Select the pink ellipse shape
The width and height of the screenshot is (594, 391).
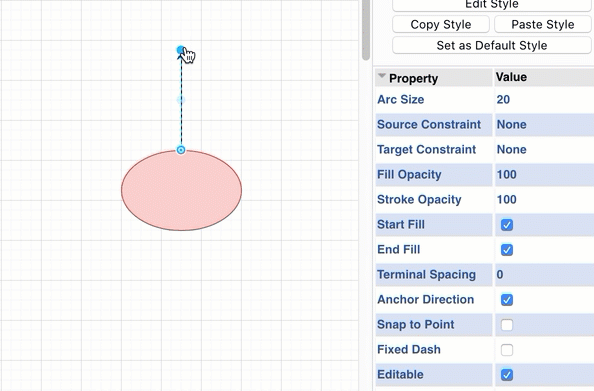(x=181, y=191)
